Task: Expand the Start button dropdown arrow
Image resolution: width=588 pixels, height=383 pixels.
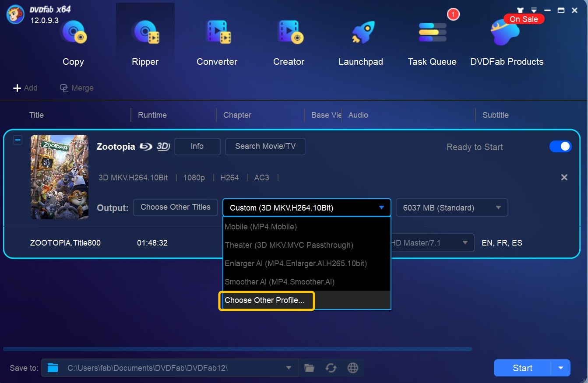Action: coord(561,368)
